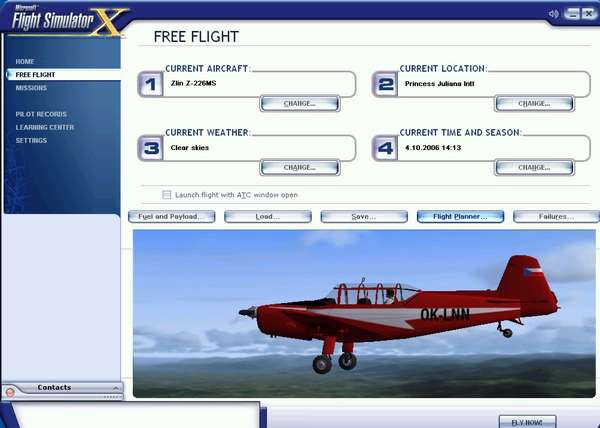Click the Load... button

pos(267,216)
